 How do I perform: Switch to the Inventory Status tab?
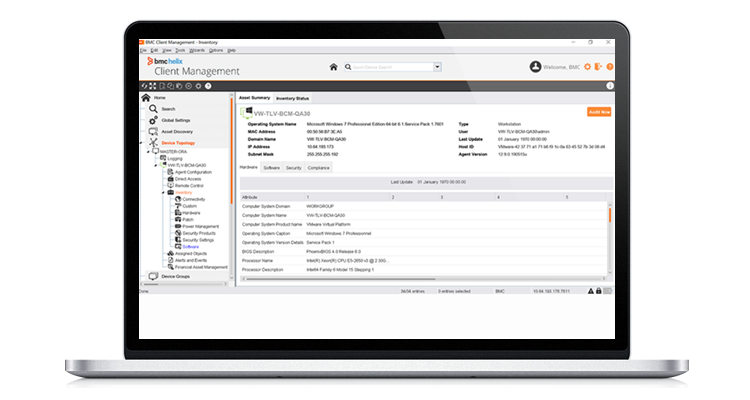(x=292, y=99)
